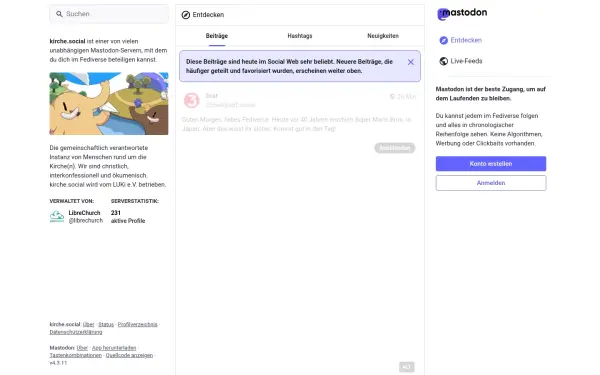Click the Entdecken compass icon in the column header
The height and width of the screenshot is (375, 600).
(x=186, y=15)
